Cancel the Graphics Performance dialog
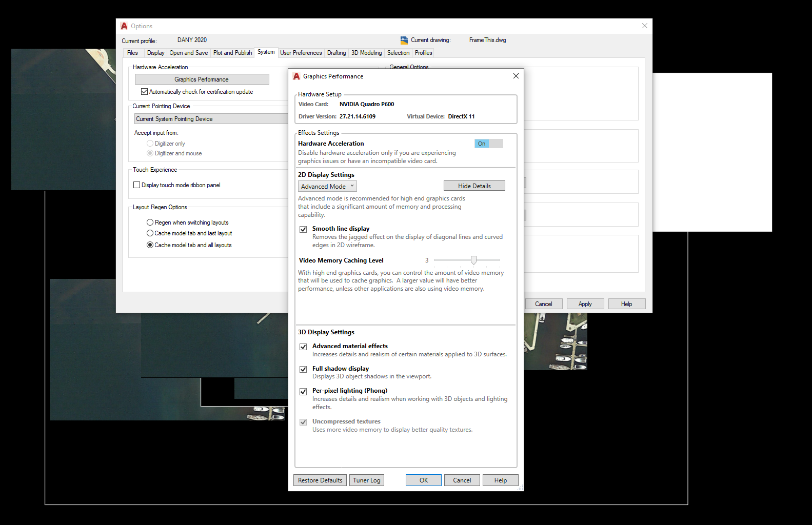This screenshot has width=812, height=525. pyautogui.click(x=462, y=480)
